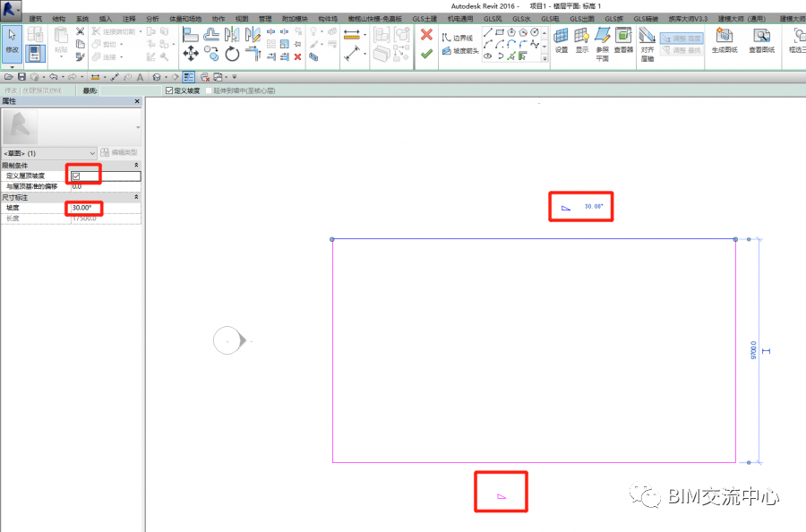Select the 修改 (Modify) arrow tool
This screenshot has height=532, width=806.
[12, 43]
